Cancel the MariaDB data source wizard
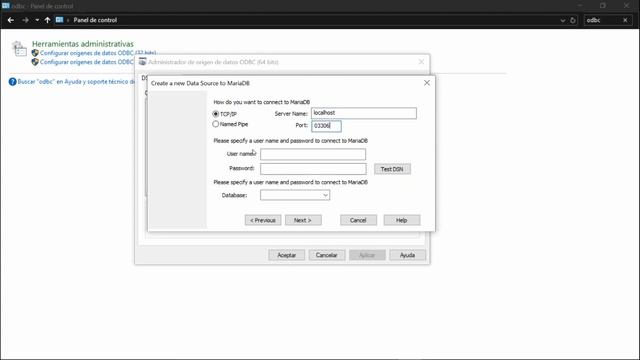 click(x=358, y=220)
